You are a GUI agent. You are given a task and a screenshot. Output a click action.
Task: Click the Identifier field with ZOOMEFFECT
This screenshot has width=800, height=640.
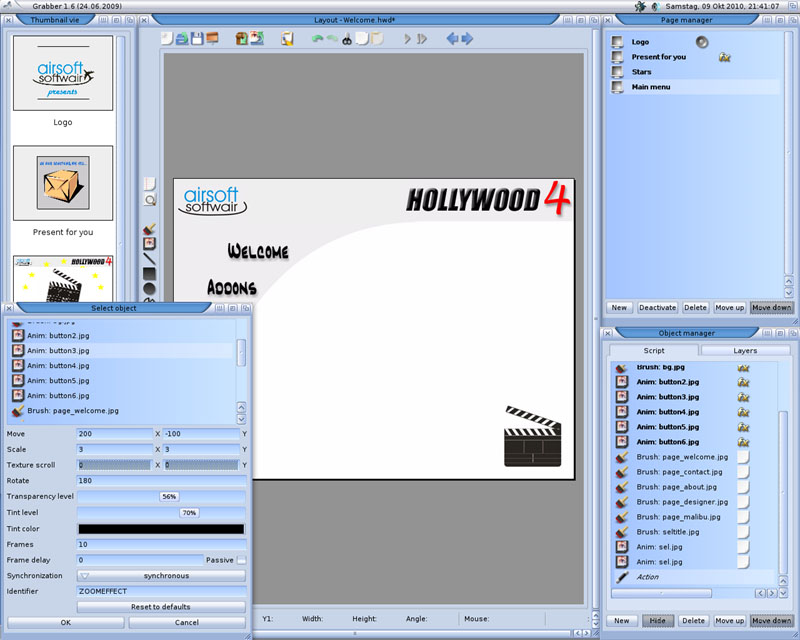point(161,591)
